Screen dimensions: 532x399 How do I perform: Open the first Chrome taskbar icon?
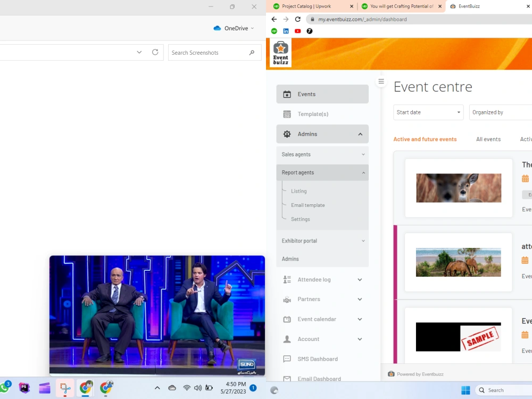tap(86, 388)
